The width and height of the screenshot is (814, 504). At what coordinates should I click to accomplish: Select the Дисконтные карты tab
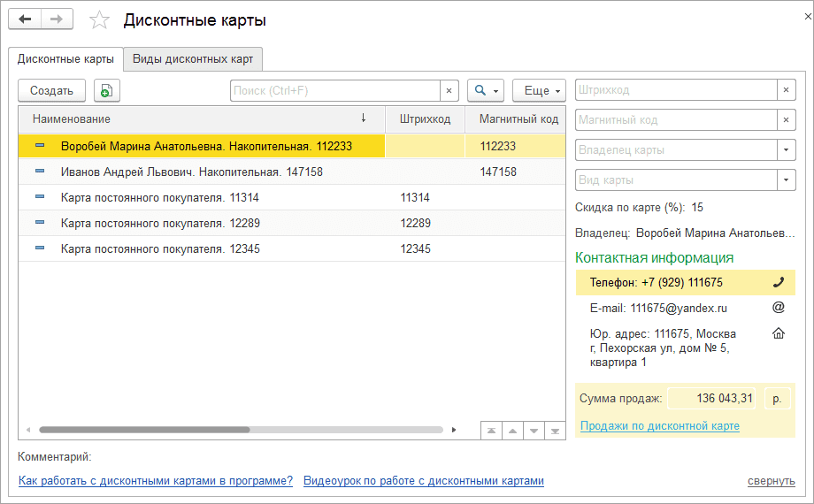tap(65, 59)
